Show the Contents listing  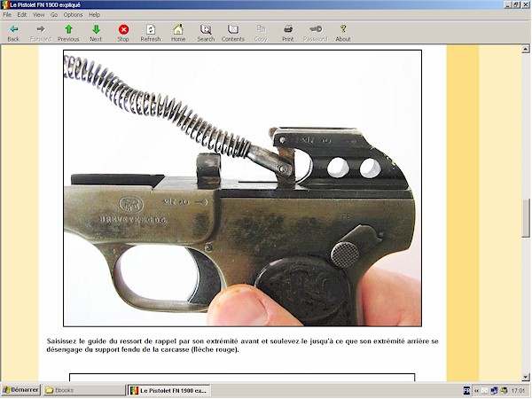pyautogui.click(x=233, y=33)
